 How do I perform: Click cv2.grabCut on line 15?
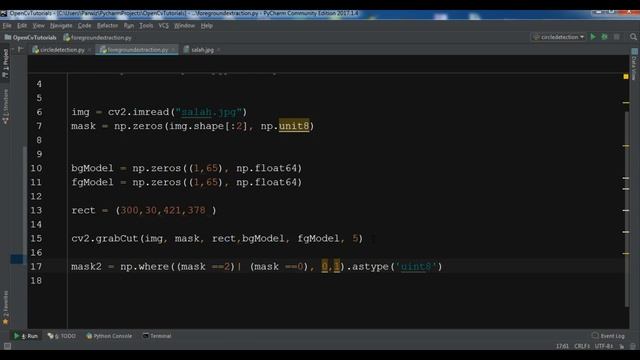pos(105,238)
